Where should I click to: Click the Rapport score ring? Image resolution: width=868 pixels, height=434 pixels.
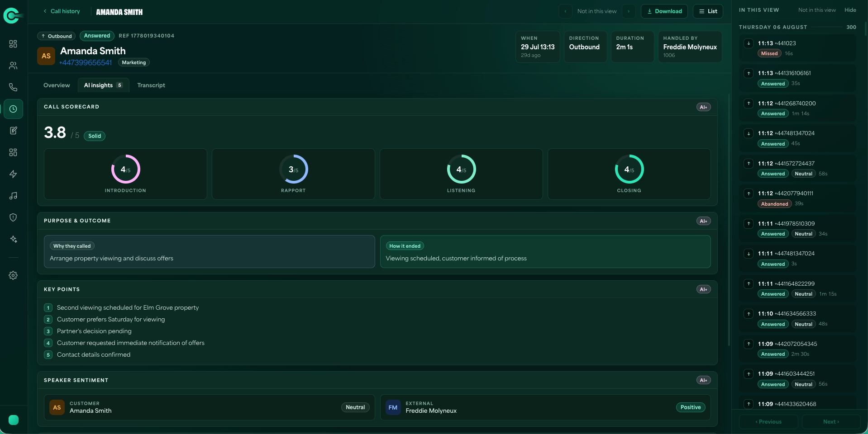pyautogui.click(x=294, y=169)
